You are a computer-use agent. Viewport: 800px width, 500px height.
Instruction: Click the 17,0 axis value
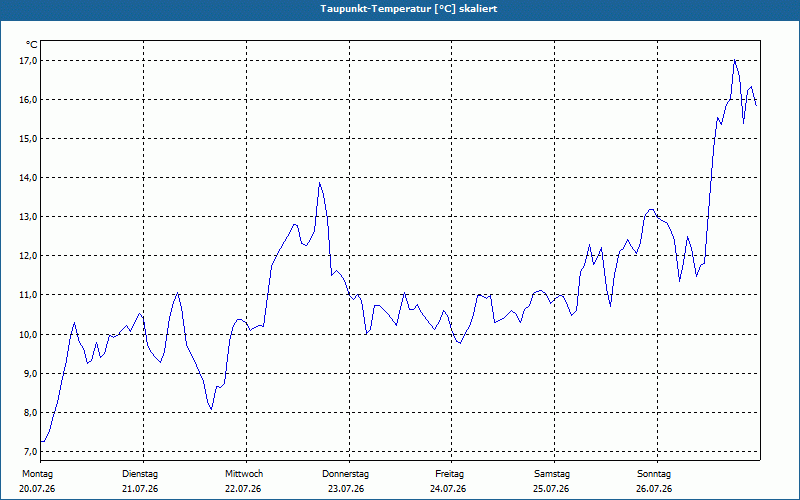[x=28, y=61]
